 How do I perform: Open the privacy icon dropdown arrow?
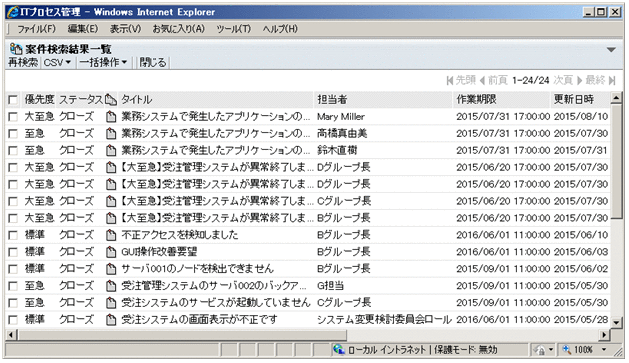click(x=551, y=350)
